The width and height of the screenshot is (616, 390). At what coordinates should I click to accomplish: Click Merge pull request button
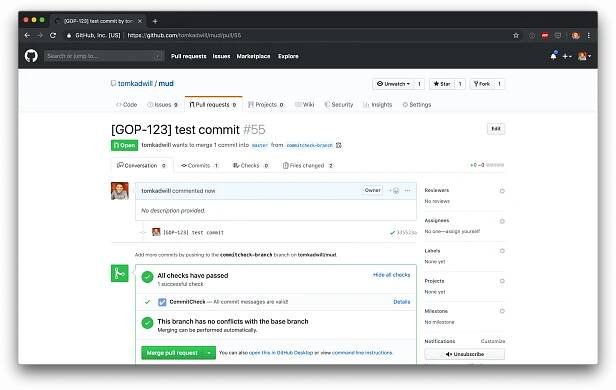click(x=172, y=353)
